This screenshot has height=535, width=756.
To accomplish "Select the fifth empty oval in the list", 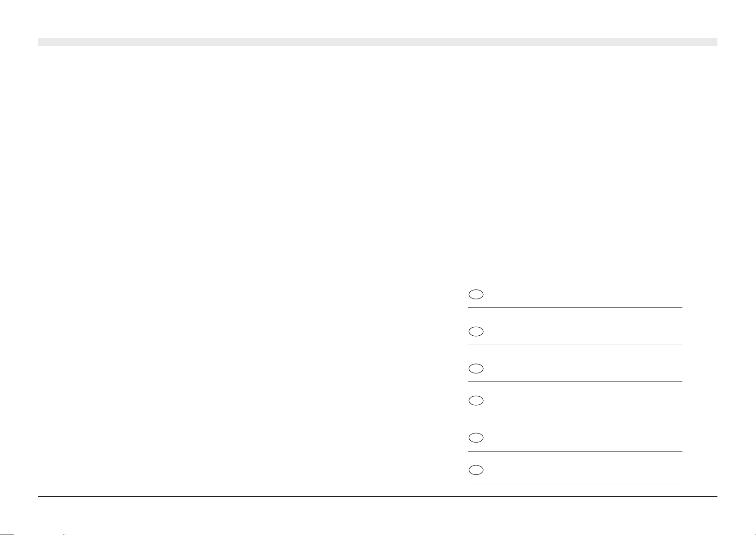I will pyautogui.click(x=476, y=438).
